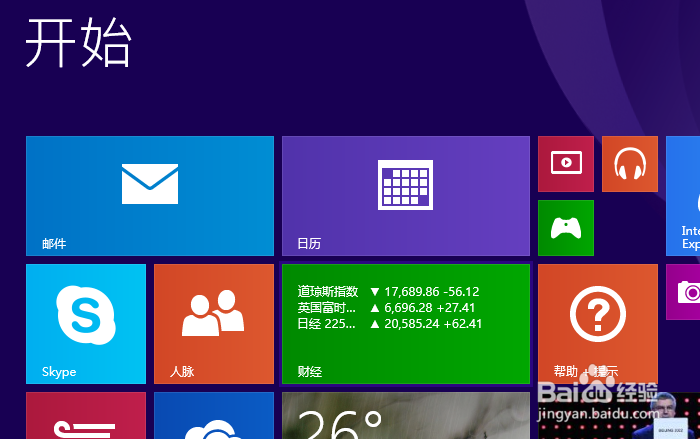
Task: Click the 英国富时 index row
Action: click(x=387, y=308)
